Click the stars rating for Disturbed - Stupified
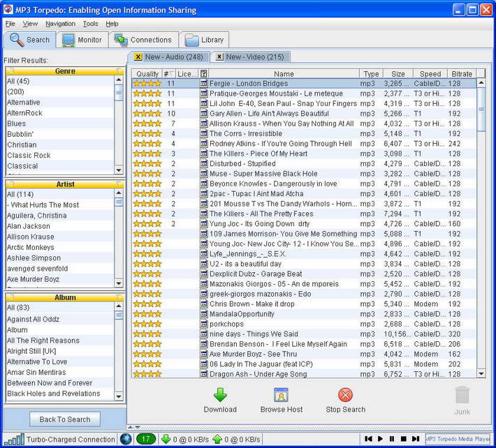 (147, 164)
